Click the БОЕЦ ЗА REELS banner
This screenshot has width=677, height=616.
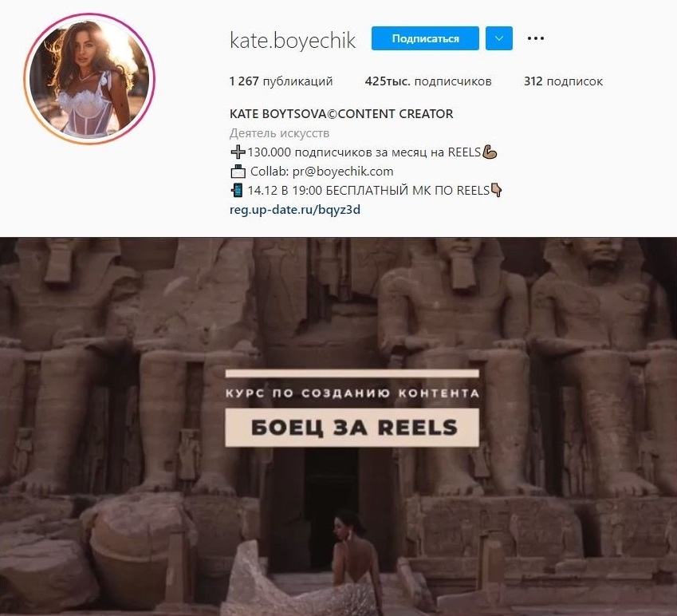tap(352, 428)
